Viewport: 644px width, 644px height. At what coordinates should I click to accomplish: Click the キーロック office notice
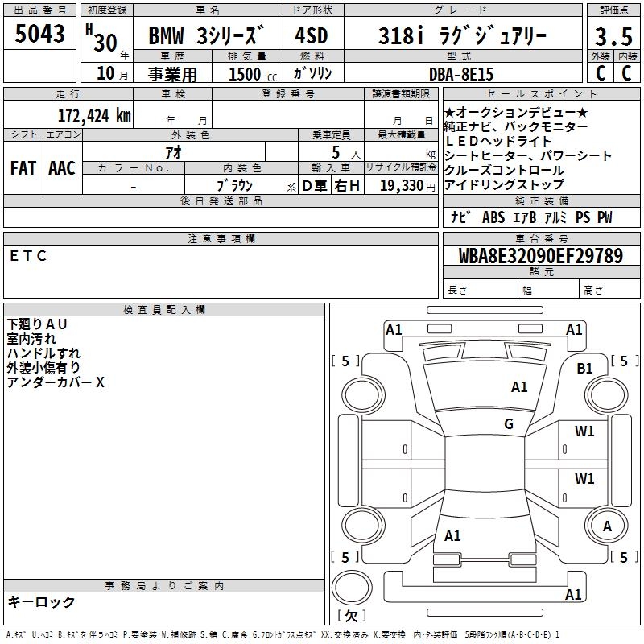point(40,601)
